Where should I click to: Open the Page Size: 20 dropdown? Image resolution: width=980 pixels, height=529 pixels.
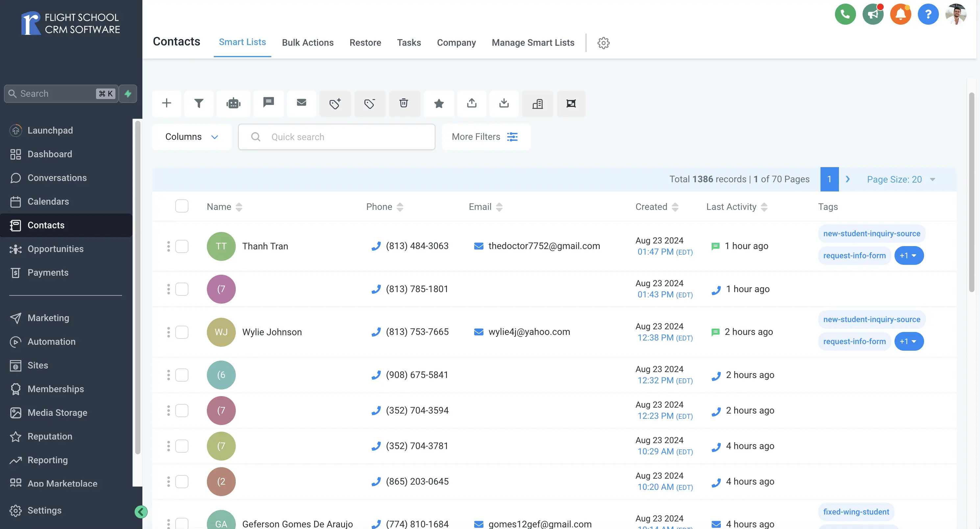[x=901, y=179]
